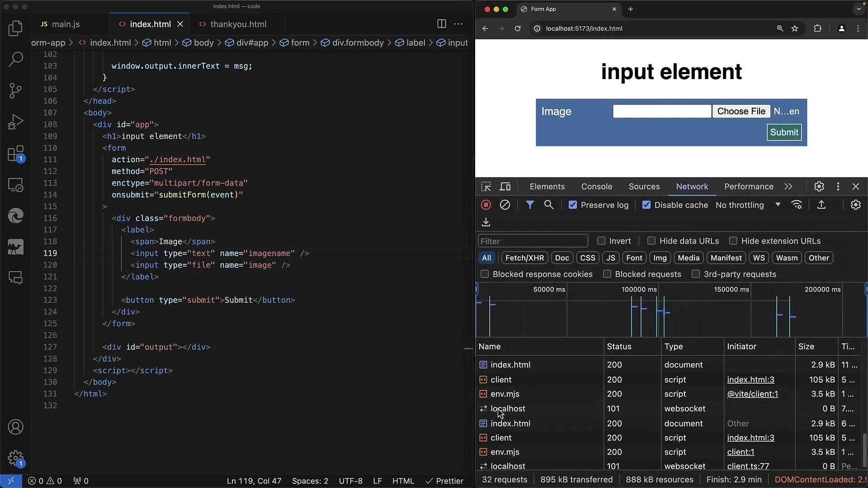Click the Run and Debug icon in sidebar
The height and width of the screenshot is (488, 868).
coord(15,121)
